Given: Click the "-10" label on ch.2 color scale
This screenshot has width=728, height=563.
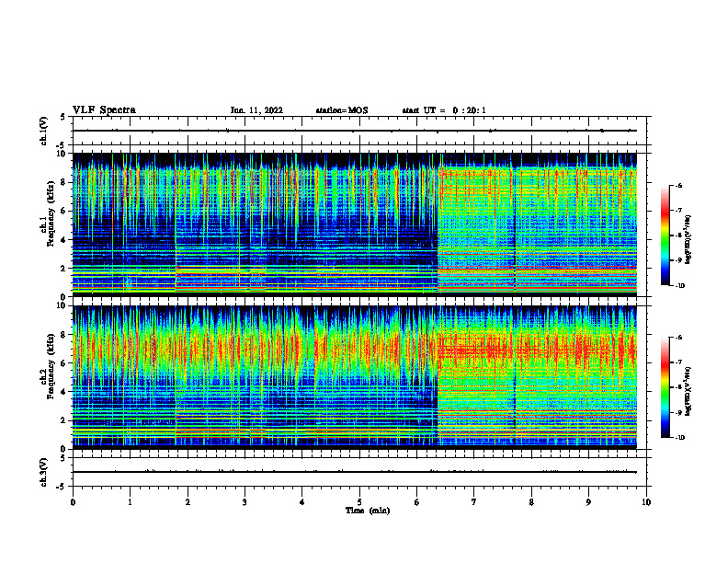Looking at the screenshot, I should [679, 438].
